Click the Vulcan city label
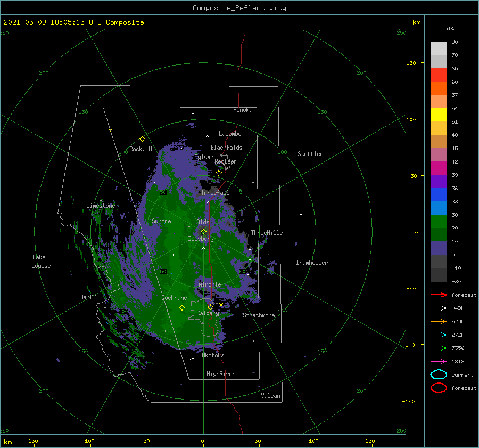This screenshot has height=448, width=479. pyautogui.click(x=270, y=396)
